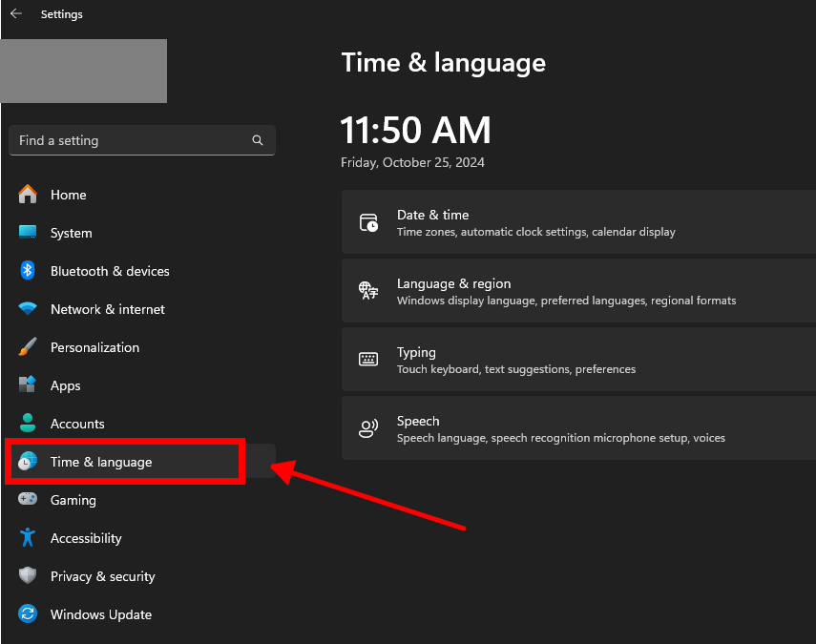Select Time & language in sidebar
Viewport: 816px width, 644px height.
coord(101,462)
